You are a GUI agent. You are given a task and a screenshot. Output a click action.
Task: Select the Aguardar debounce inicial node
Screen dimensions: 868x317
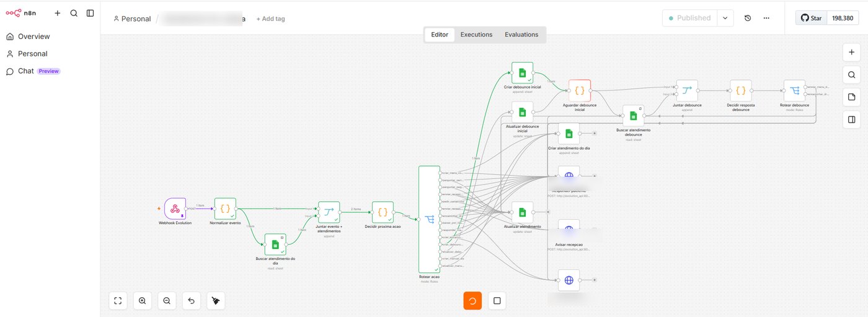pyautogui.click(x=580, y=90)
